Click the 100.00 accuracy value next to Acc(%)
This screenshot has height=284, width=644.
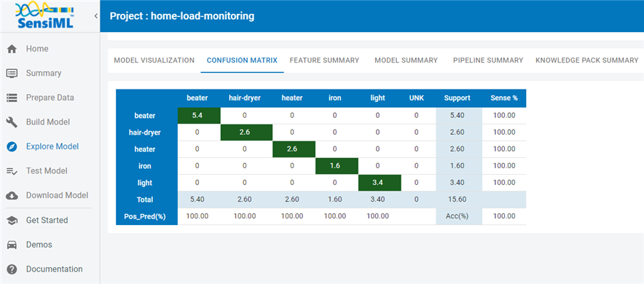(504, 216)
